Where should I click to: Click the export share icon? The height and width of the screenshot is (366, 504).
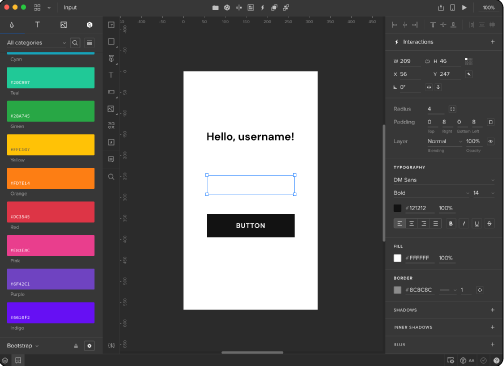(441, 7)
